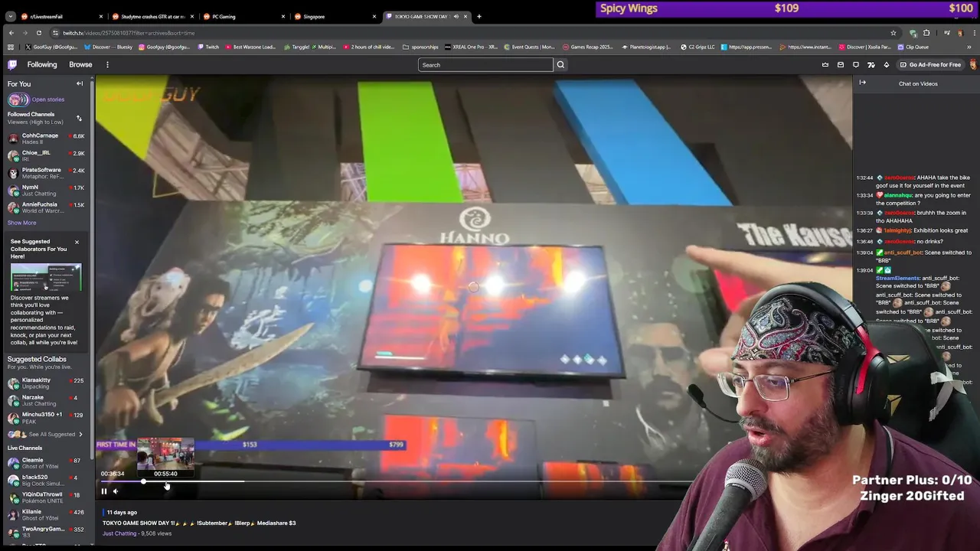Open Kiaraakitty suggested collab
The width and height of the screenshot is (980, 551).
46,383
